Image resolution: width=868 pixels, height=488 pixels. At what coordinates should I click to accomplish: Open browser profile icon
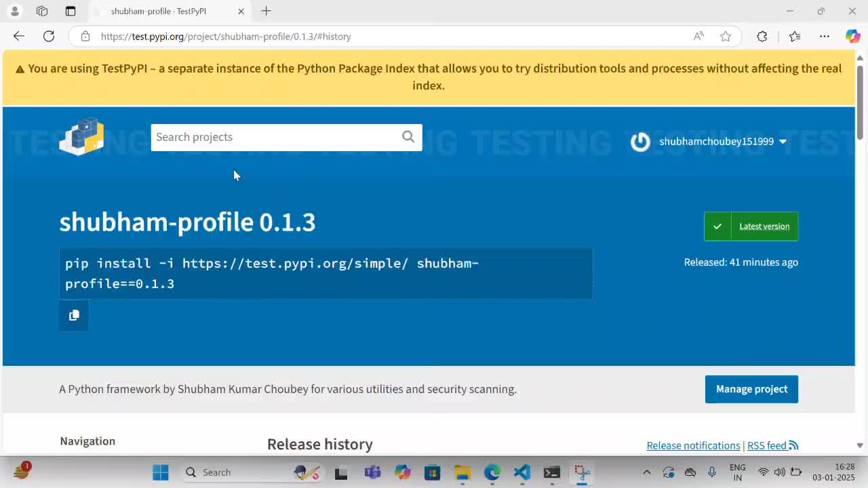14,11
